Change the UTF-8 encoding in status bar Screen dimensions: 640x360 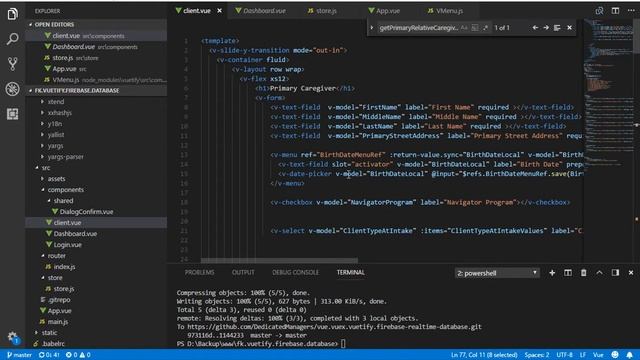564,355
